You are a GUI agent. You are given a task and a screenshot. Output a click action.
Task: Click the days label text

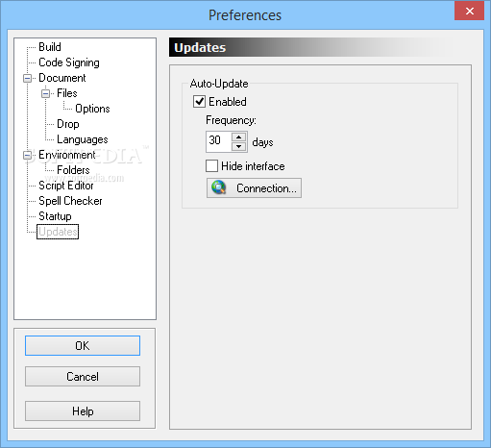point(262,142)
